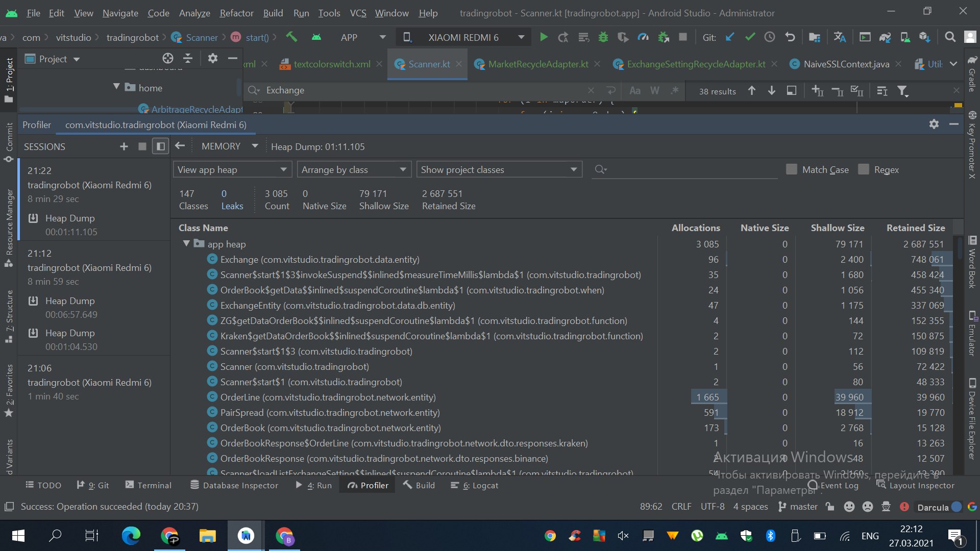Show Git history clock icon

click(x=770, y=37)
